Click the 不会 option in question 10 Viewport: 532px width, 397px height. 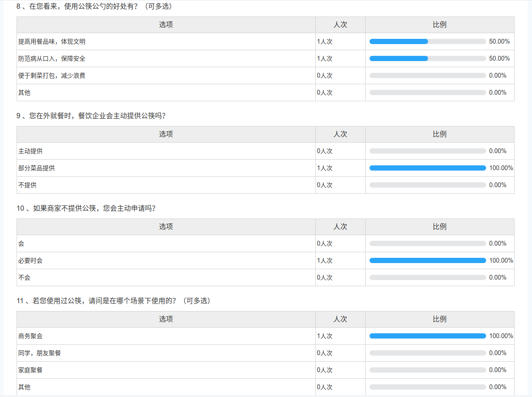pos(24,277)
